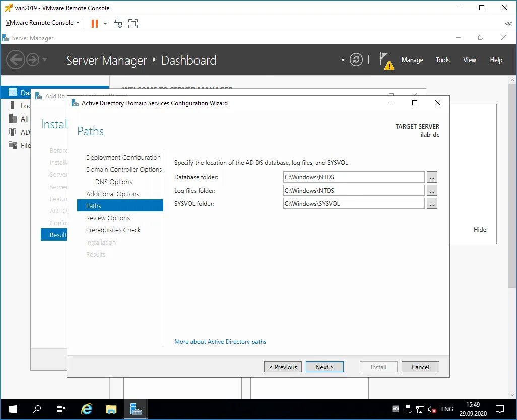Enter full screen mode in VMware Remote Console
This screenshot has height=420, width=517.
pos(133,23)
